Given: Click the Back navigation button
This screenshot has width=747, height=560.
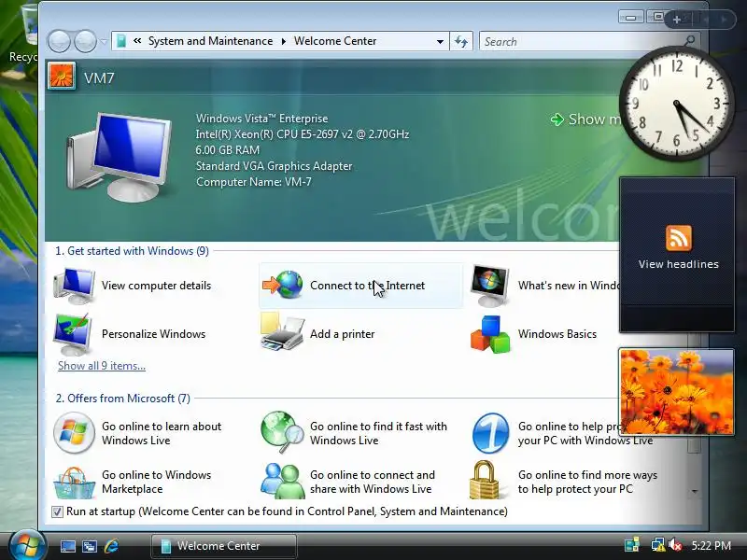Looking at the screenshot, I should point(59,42).
